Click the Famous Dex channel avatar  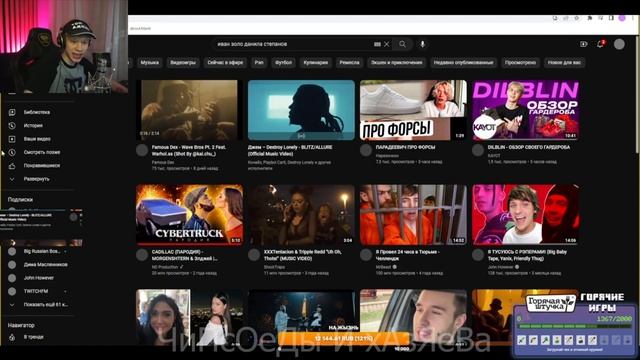coord(142,150)
